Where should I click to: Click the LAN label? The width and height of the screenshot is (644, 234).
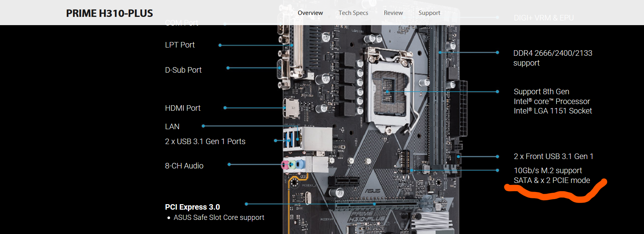172,126
